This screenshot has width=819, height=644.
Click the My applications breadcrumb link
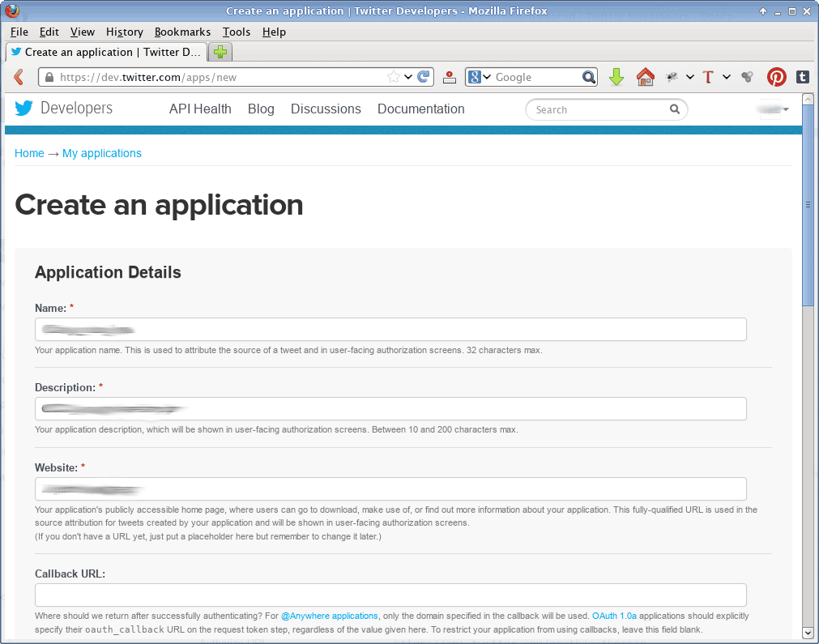[x=102, y=153]
